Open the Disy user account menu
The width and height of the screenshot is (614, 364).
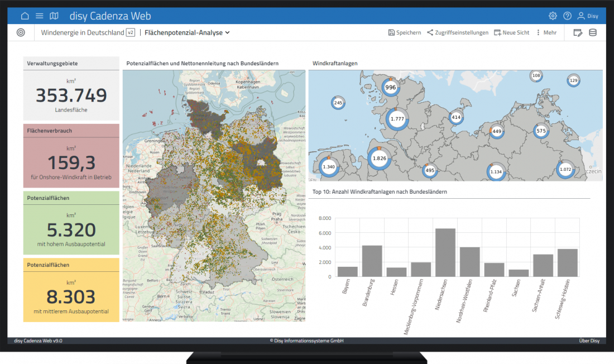tap(587, 16)
